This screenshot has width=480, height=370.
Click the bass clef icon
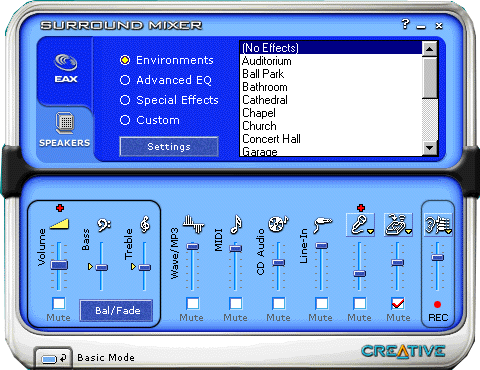click(x=104, y=225)
